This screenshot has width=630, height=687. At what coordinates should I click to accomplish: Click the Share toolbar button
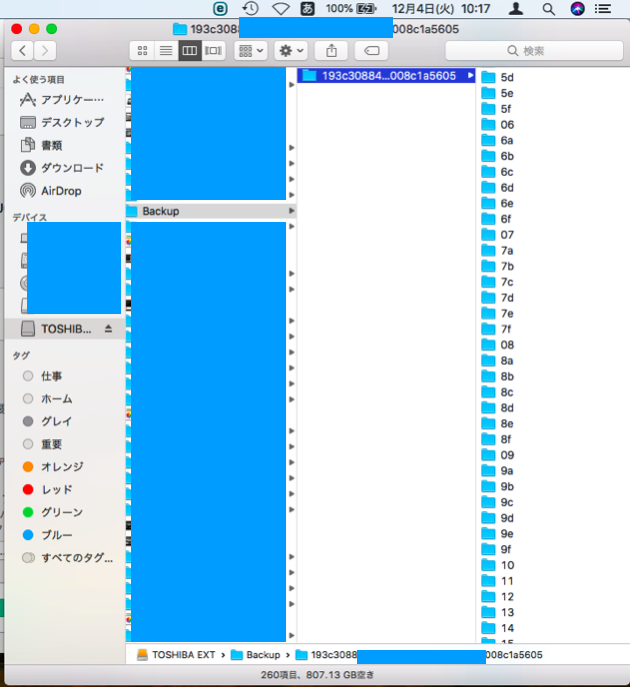[x=332, y=51]
